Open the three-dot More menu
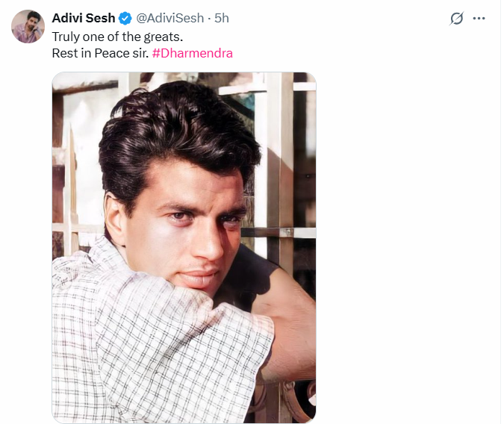The image size is (504, 424). pos(479,19)
